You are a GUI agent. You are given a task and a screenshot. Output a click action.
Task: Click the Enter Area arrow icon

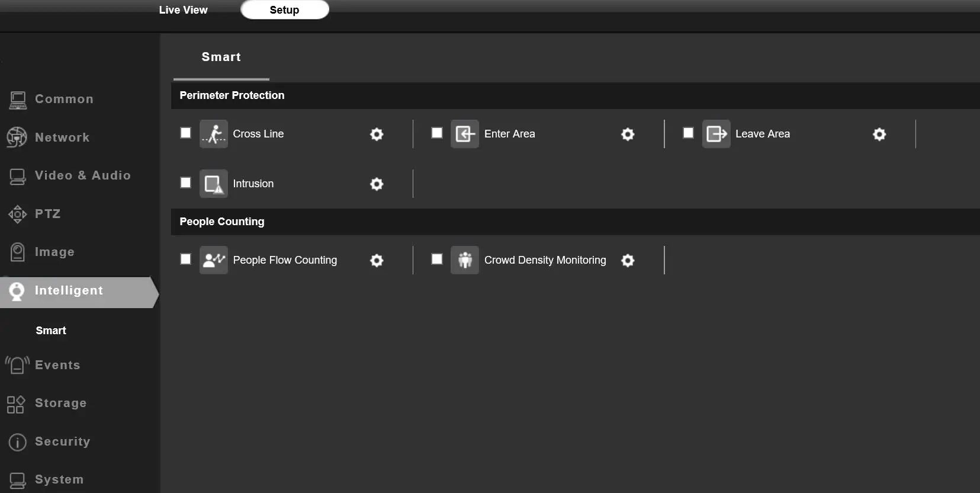(465, 134)
